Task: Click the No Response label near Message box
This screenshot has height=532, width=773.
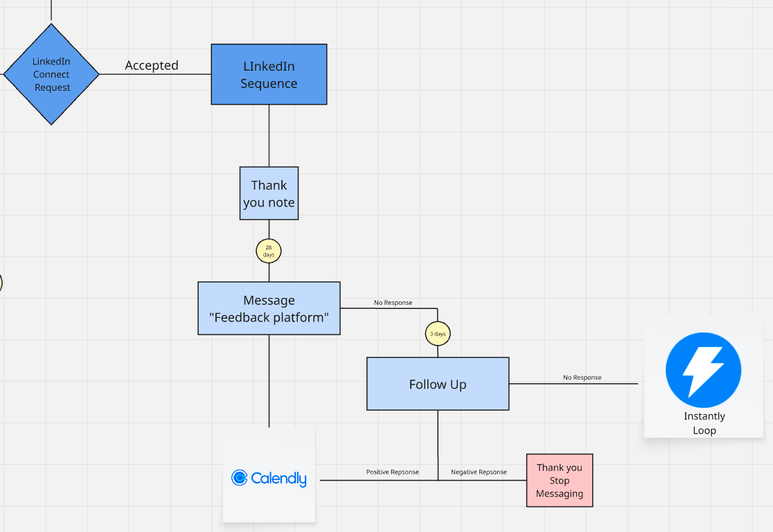Action: click(393, 303)
